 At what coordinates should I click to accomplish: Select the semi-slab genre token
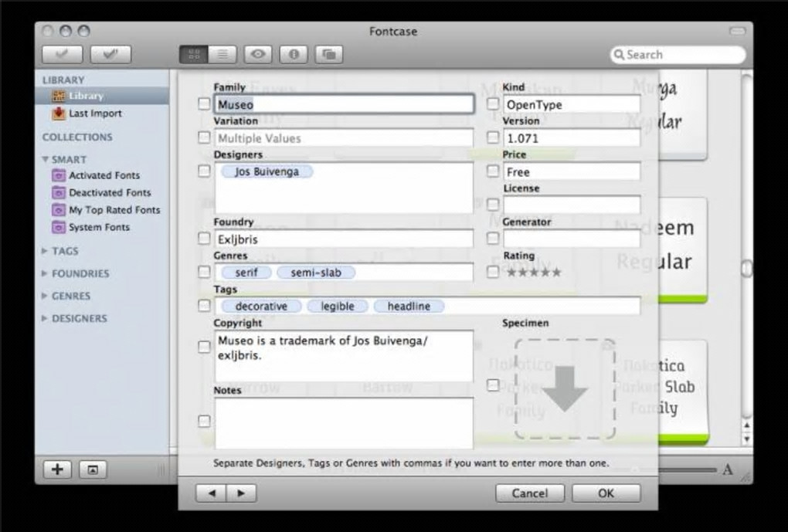click(316, 273)
